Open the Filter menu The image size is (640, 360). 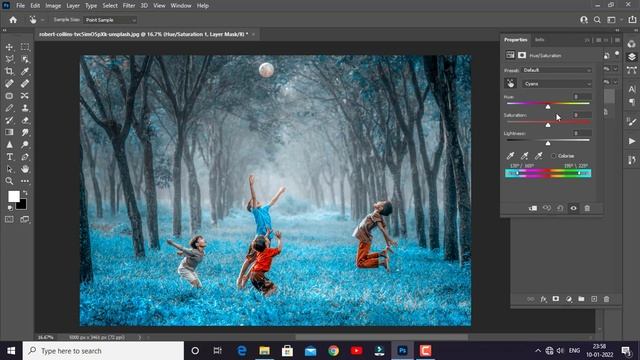(129, 6)
